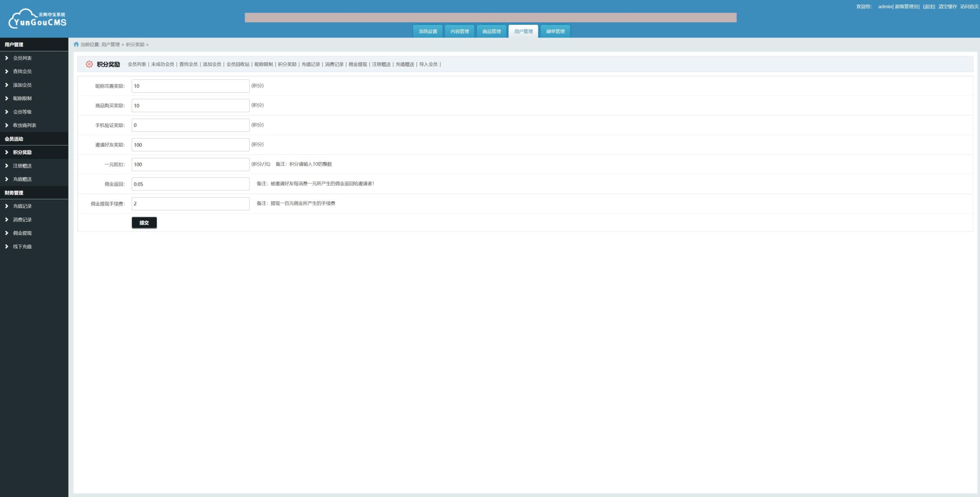
Task: Focus the 邀请好友奖励 input field
Action: click(x=190, y=145)
